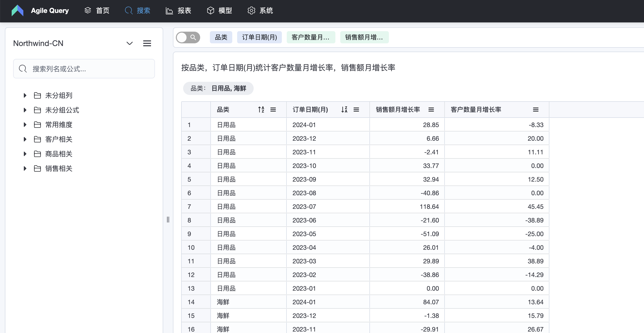
Task: Open the 系统 system menu
Action: pyautogui.click(x=260, y=10)
